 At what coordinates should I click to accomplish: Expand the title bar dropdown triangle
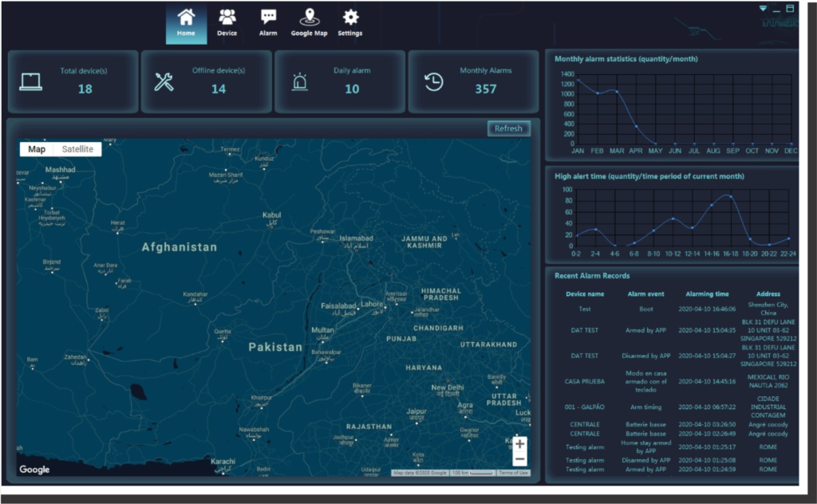tap(763, 9)
